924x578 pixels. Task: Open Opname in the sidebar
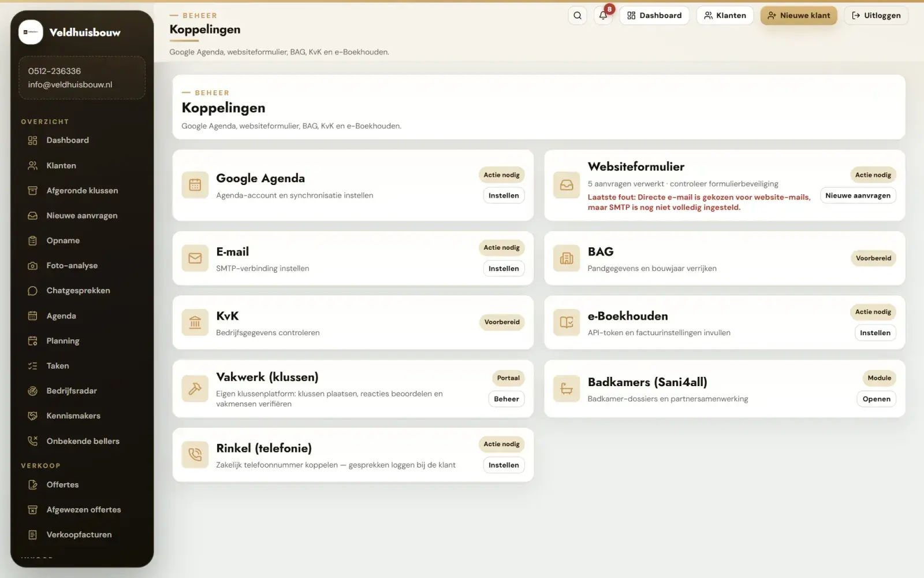82,240
